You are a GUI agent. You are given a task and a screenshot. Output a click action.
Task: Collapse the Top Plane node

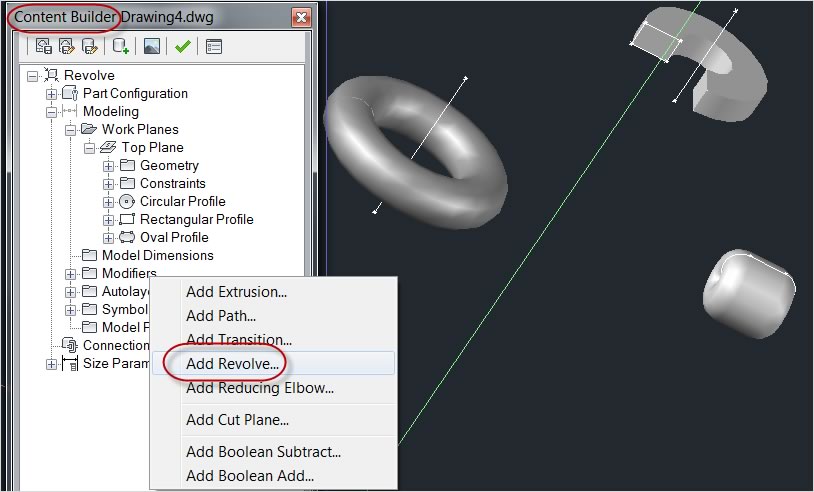point(90,147)
